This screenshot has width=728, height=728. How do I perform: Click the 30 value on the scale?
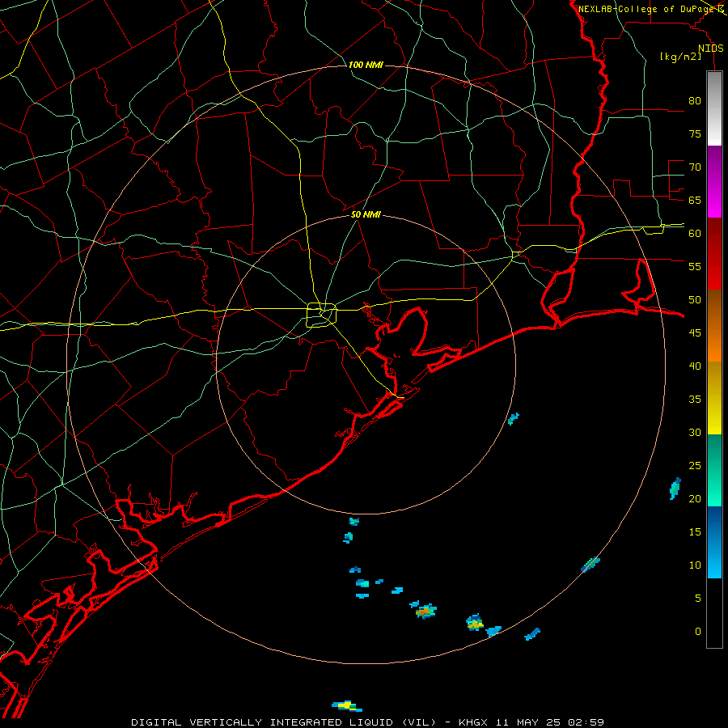[x=695, y=432]
